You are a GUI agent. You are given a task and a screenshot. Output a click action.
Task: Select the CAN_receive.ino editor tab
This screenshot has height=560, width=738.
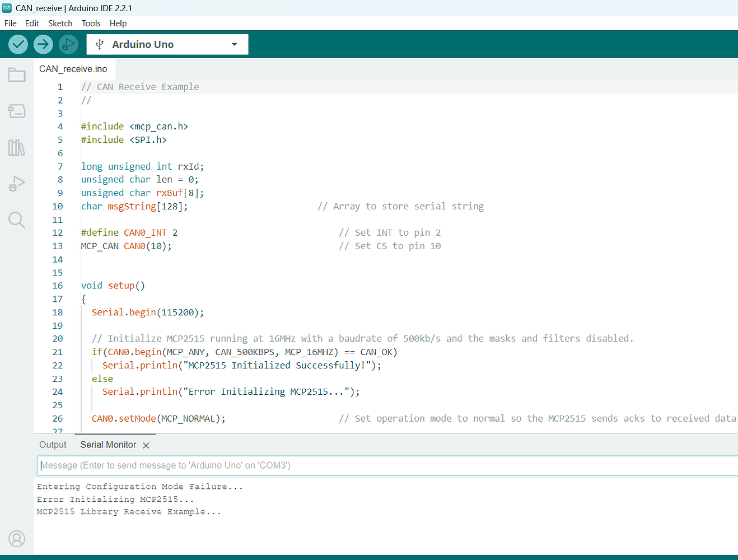73,68
